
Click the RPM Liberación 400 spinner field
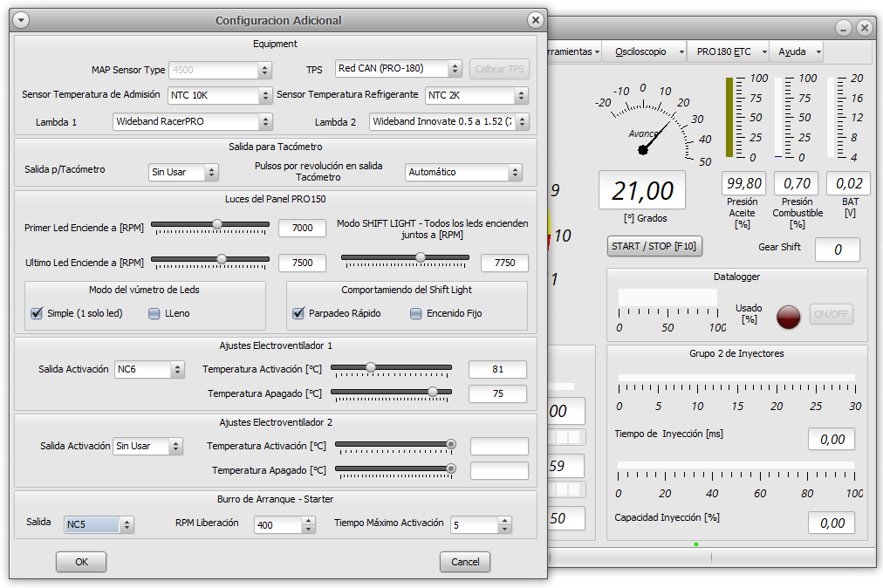pos(284,525)
